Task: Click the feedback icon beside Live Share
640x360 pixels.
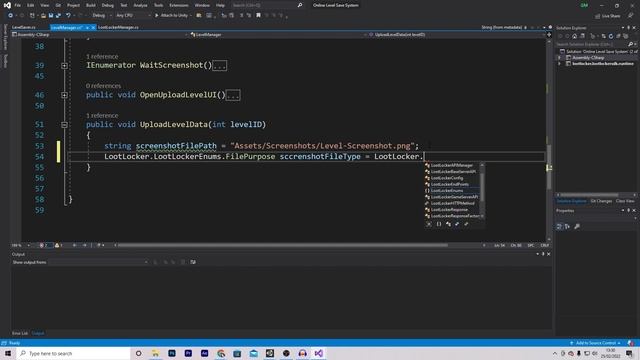Action: pos(630,16)
